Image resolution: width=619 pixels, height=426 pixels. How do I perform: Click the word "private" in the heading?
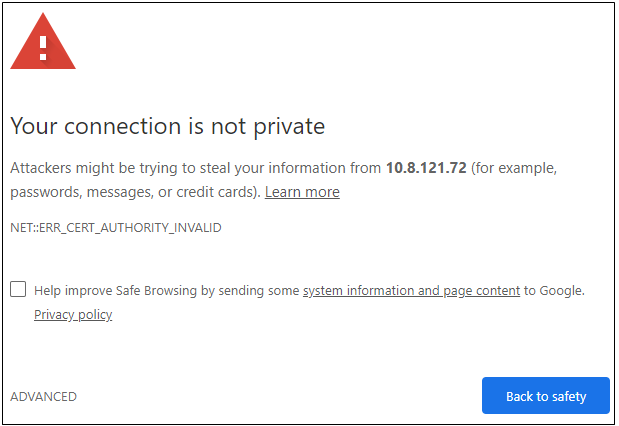pyautogui.click(x=289, y=127)
